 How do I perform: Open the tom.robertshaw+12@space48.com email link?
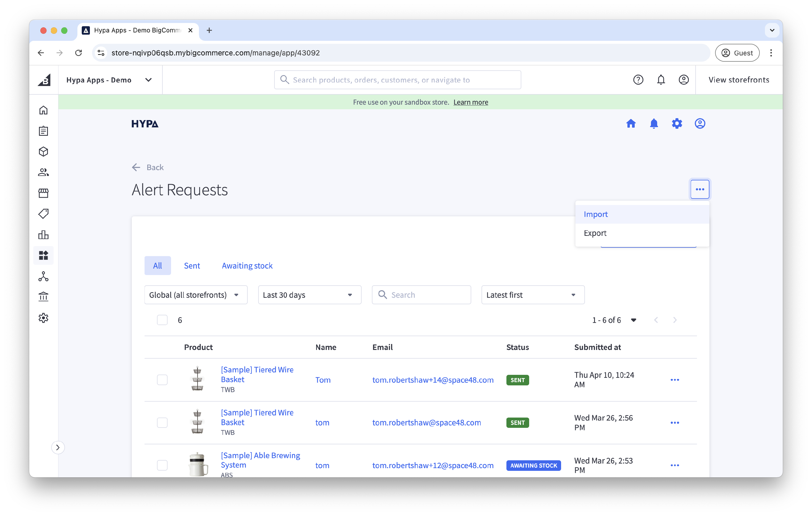point(433,465)
